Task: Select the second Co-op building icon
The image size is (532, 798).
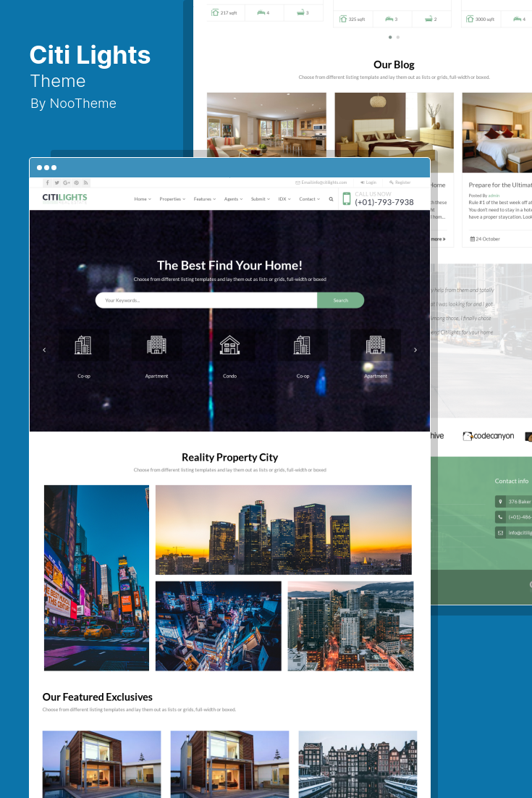Action: point(302,345)
